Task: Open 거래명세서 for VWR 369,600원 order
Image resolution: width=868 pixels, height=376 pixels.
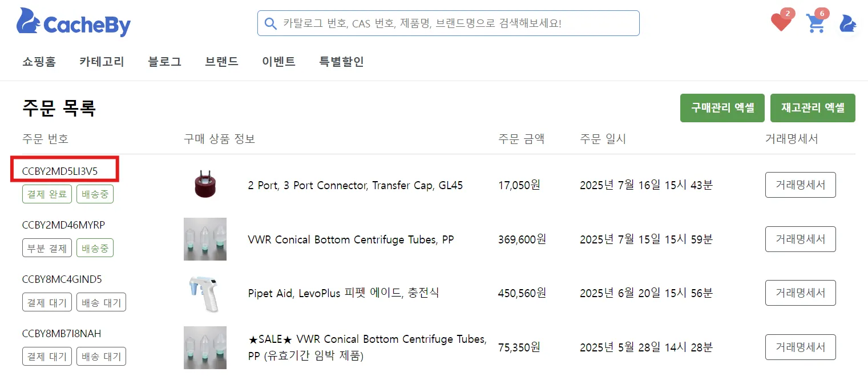Action: coord(800,239)
